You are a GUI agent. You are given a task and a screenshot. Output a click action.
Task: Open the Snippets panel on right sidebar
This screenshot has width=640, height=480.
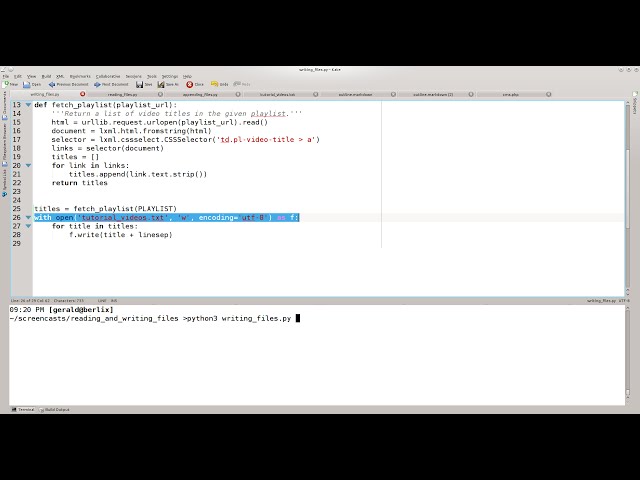635,103
